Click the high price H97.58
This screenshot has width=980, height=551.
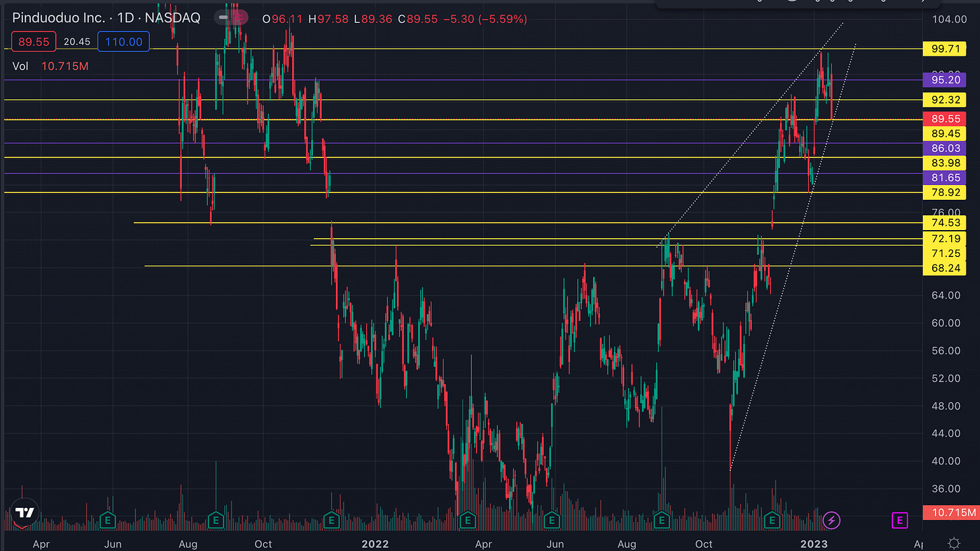click(330, 19)
